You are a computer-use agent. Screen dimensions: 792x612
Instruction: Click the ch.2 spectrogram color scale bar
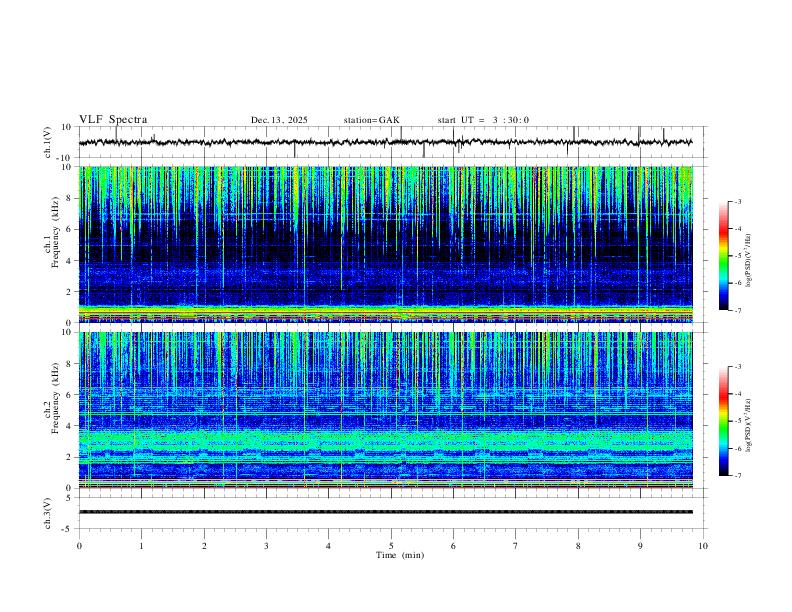[x=723, y=421]
